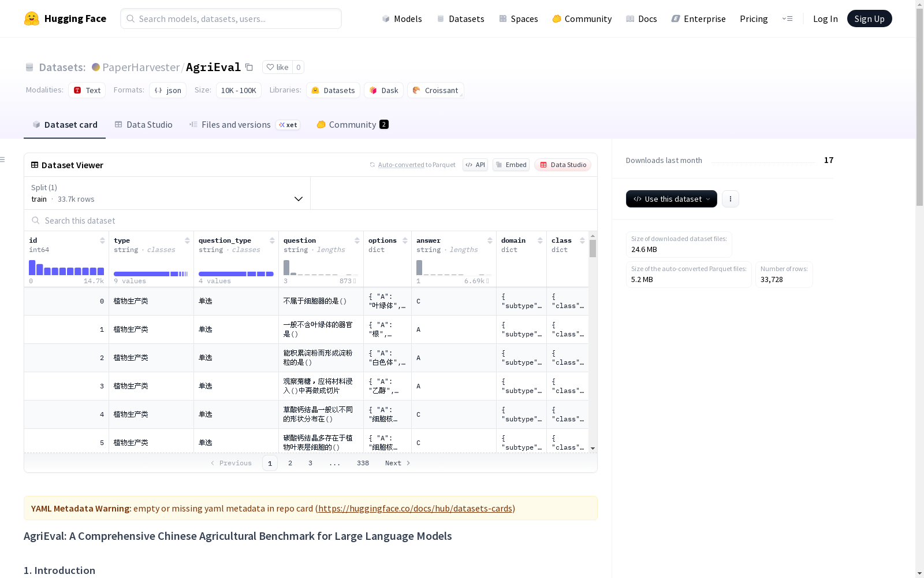This screenshot has width=924, height=578.
Task: Go to Spaces in top navigation
Action: [519, 18]
